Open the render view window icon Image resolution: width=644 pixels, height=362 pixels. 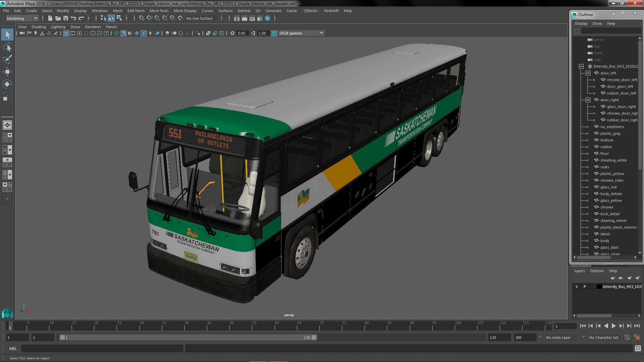[237, 18]
